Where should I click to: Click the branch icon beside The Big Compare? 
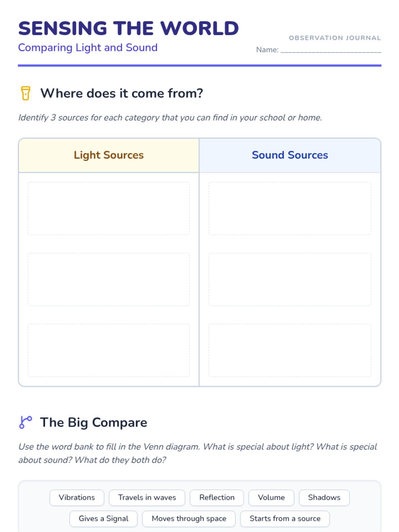[26, 422]
